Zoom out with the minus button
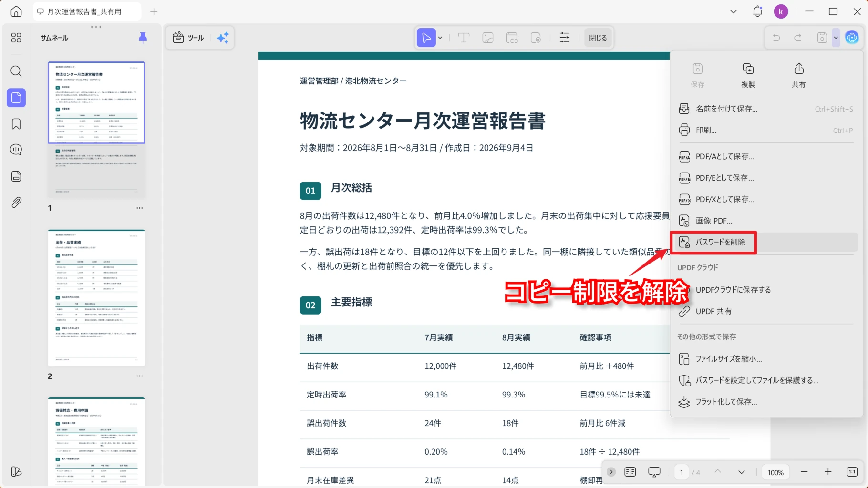Image resolution: width=868 pixels, height=488 pixels. [804, 472]
